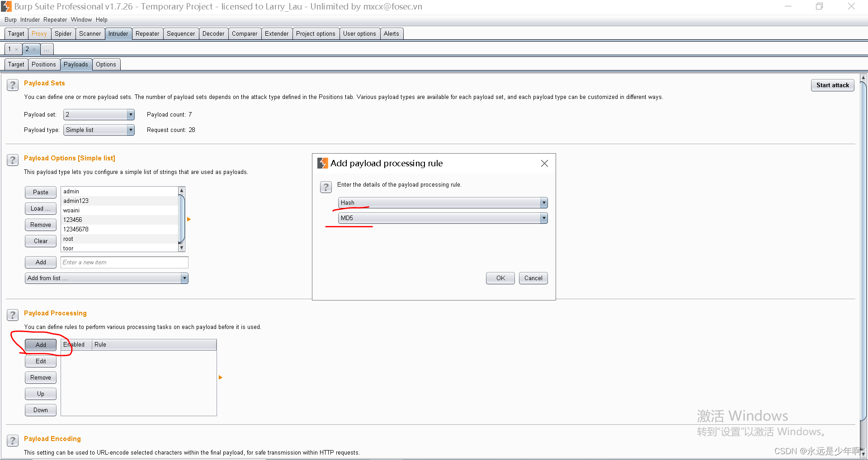Viewport: 868px width, 460px height.
Task: Switch to the Extender tab
Action: (x=277, y=34)
